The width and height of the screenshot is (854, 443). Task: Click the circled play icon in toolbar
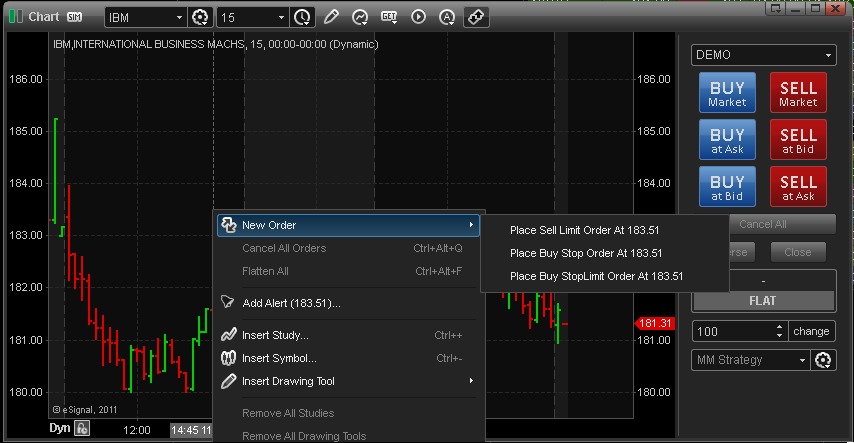tap(418, 17)
